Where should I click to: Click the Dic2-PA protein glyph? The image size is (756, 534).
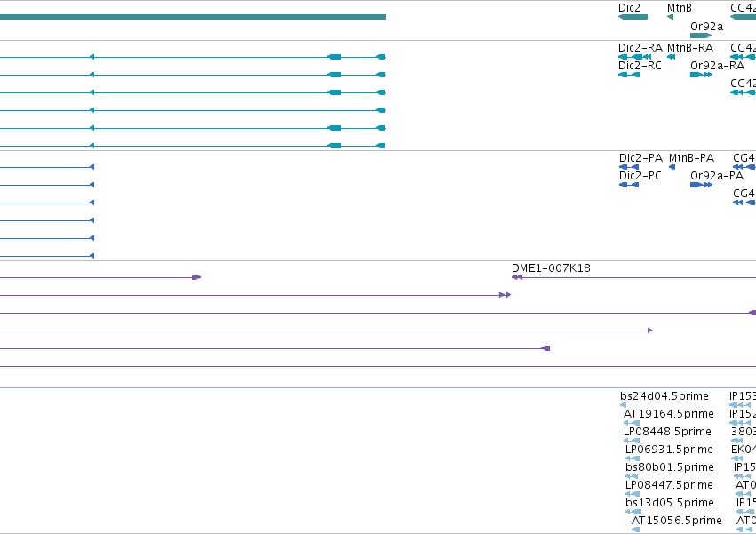[629, 167]
